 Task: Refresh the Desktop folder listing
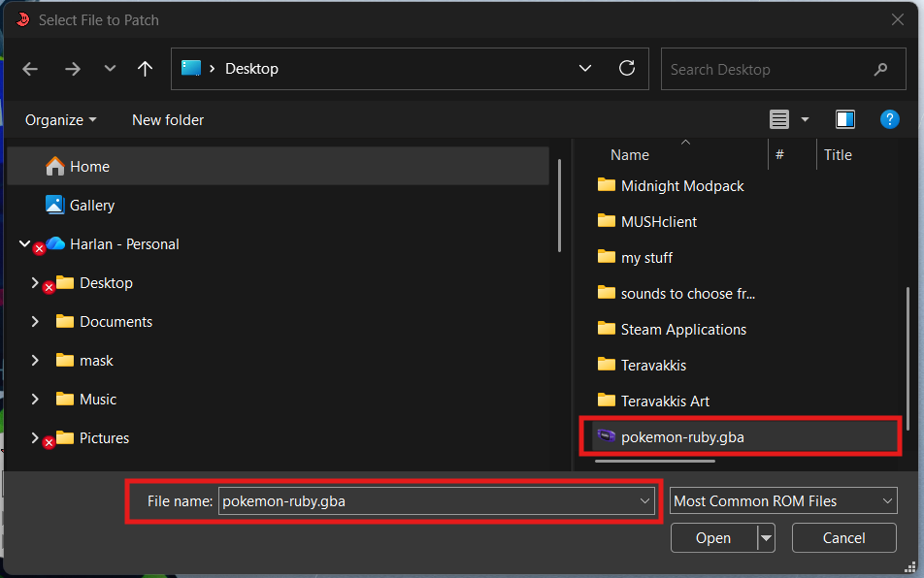(x=627, y=68)
